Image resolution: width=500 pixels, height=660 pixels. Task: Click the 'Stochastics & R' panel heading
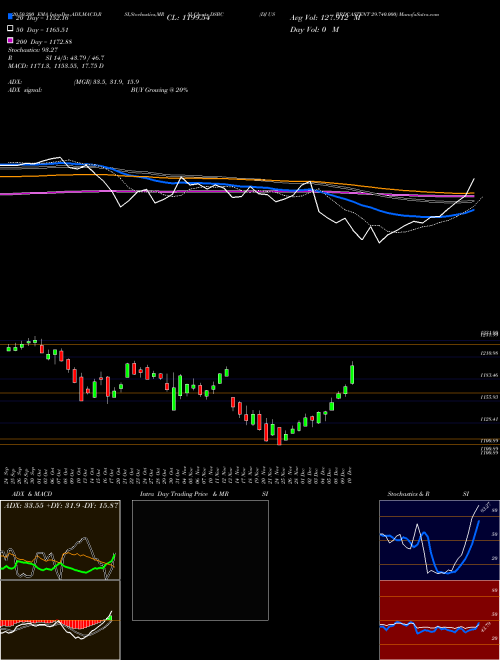pyautogui.click(x=409, y=494)
